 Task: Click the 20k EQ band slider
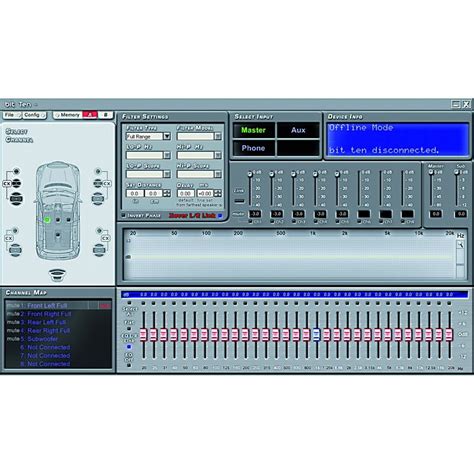(x=449, y=334)
